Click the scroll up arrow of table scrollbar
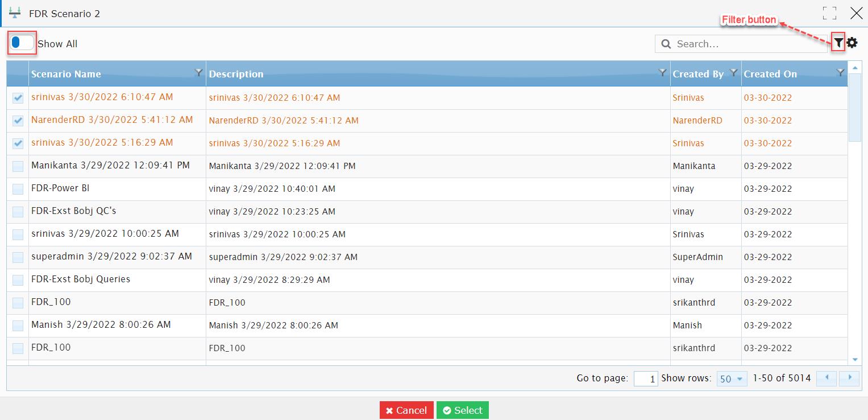 (x=855, y=68)
